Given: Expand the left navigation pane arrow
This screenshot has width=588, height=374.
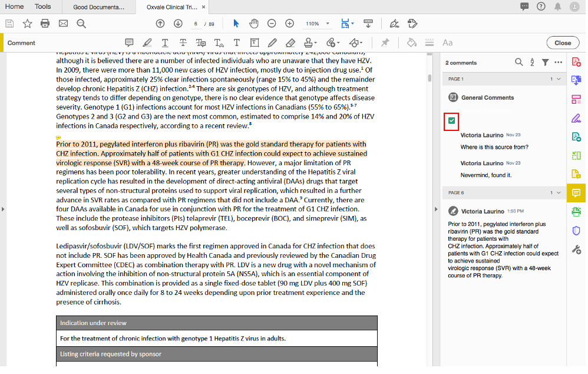Looking at the screenshot, I should 3,209.
